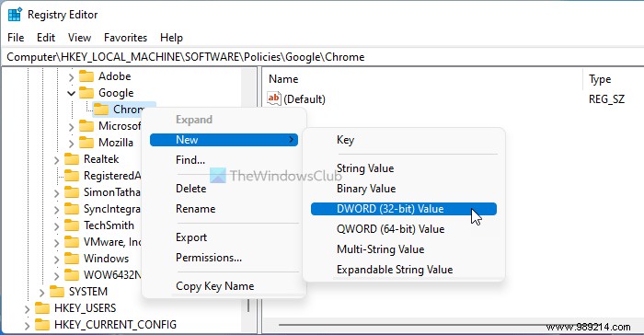Collapse the Google key
Screen dimensions: 644x335
(71, 93)
